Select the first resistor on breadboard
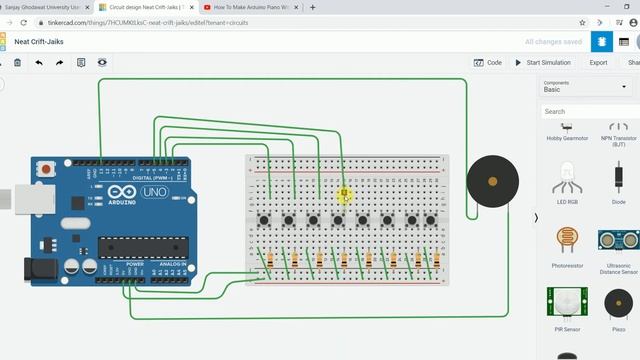 [270, 260]
